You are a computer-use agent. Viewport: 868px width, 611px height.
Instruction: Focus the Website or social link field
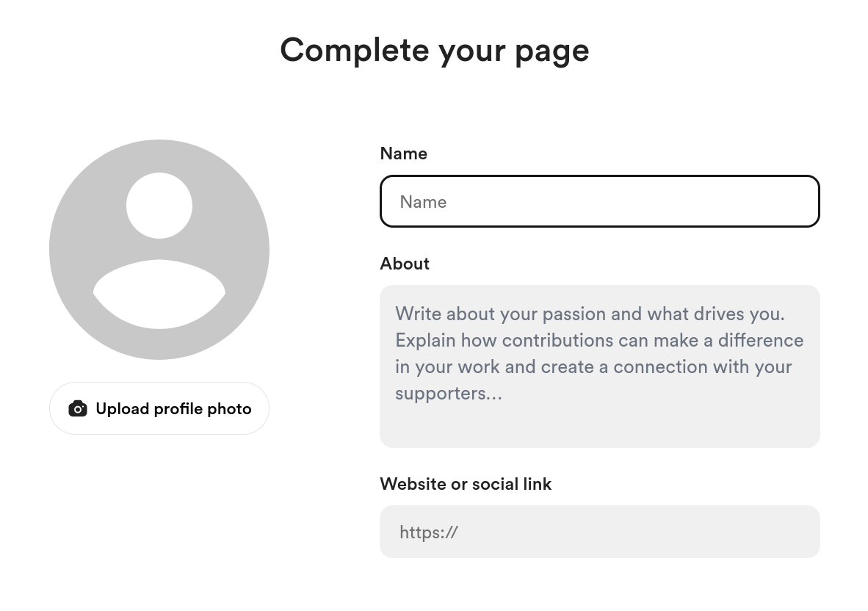tap(599, 532)
